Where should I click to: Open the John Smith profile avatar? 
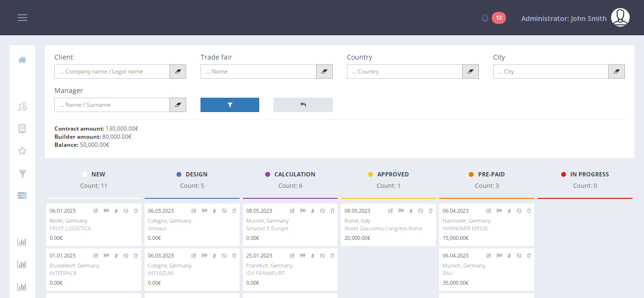click(620, 18)
